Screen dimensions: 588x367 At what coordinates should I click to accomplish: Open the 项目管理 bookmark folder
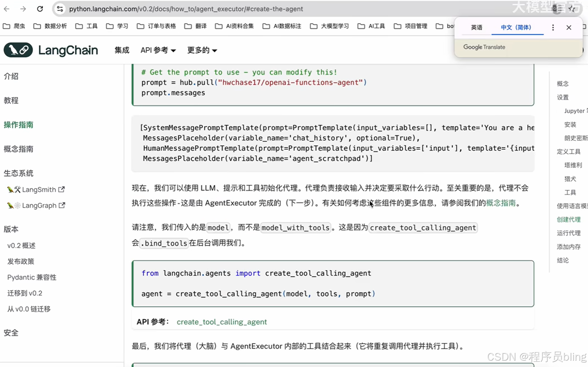411,26
